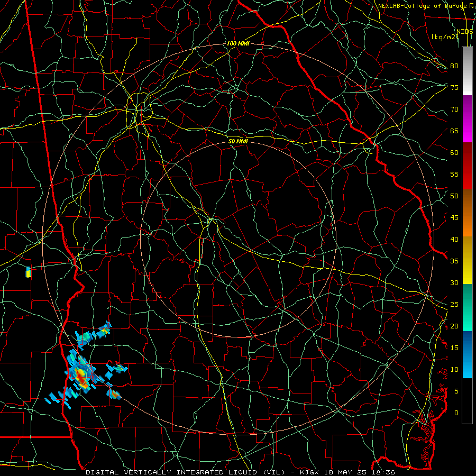Click the scale value 60
This screenshot has height=476, width=476.
pos(454,153)
